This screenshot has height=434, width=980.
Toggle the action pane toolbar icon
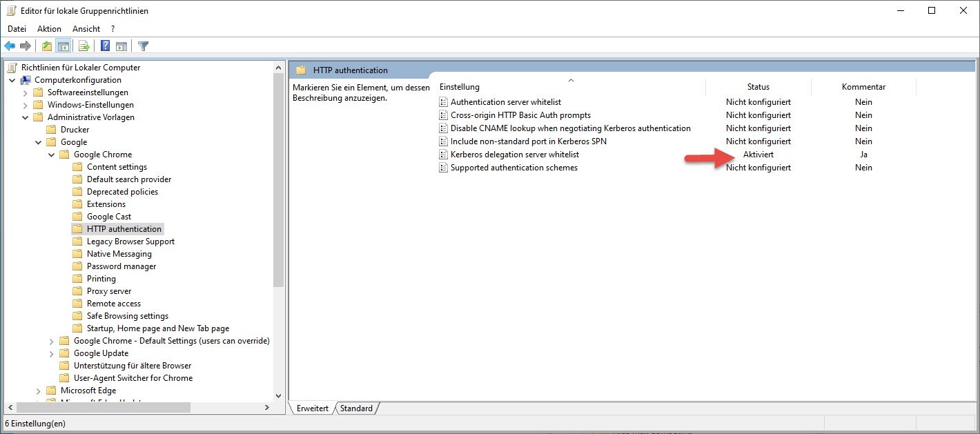[121, 46]
